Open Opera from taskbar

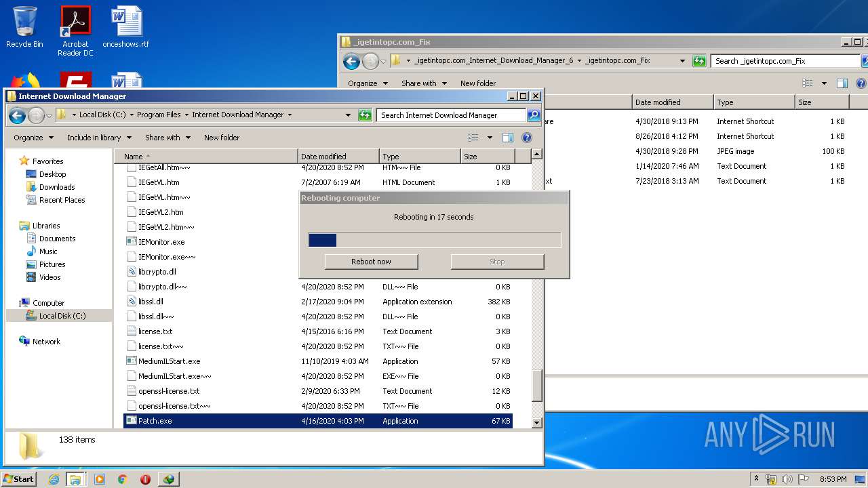(145, 479)
